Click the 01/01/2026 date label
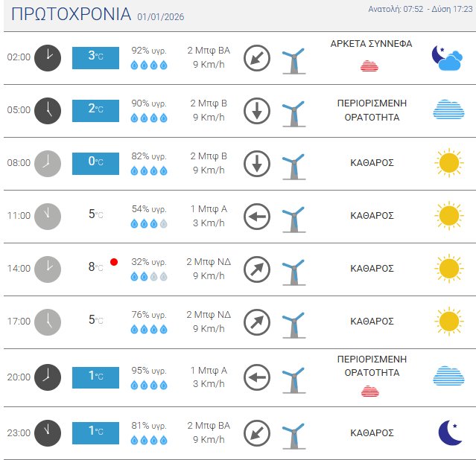 (161, 17)
